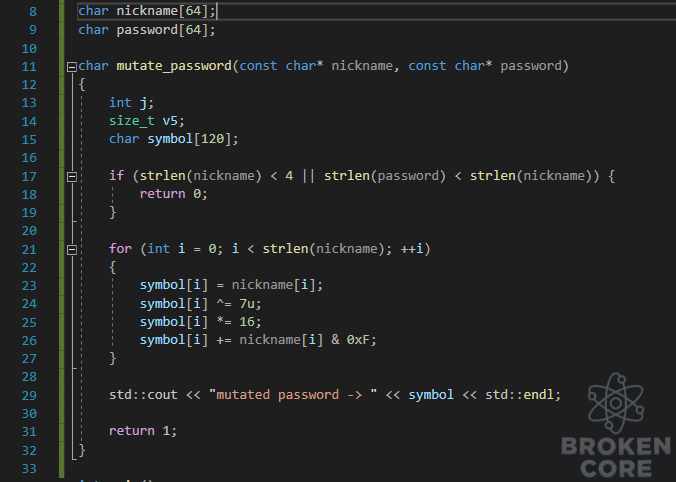
Task: Click the 'BROKEN CORE' watermark text
Action: point(616,457)
